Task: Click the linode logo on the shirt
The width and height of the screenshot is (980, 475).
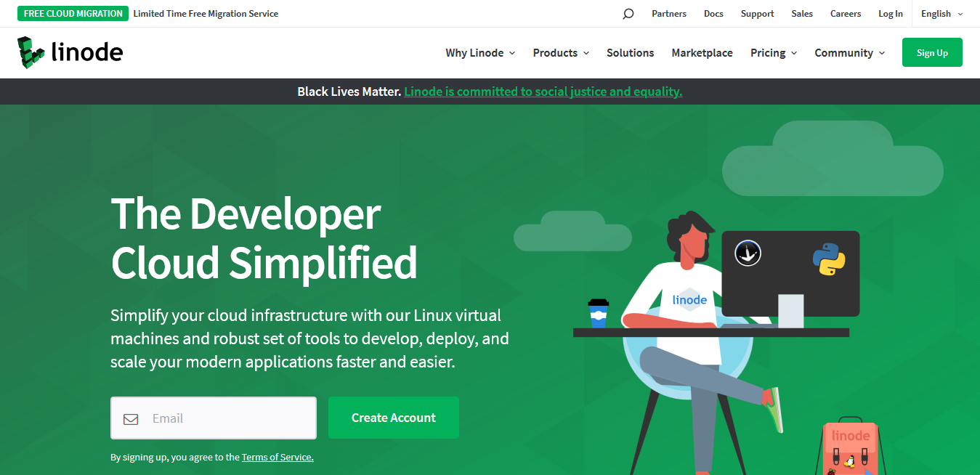Action: pos(689,300)
